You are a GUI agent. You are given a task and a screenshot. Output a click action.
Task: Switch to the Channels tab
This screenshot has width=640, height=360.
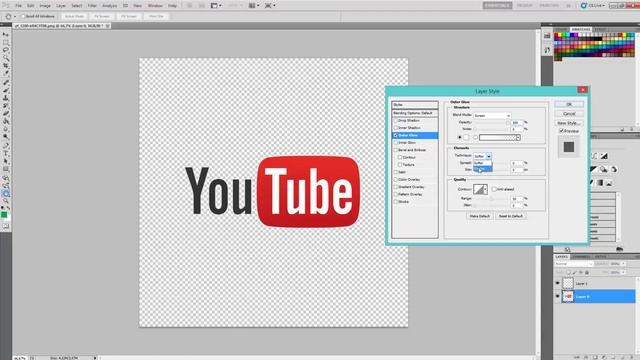581,257
